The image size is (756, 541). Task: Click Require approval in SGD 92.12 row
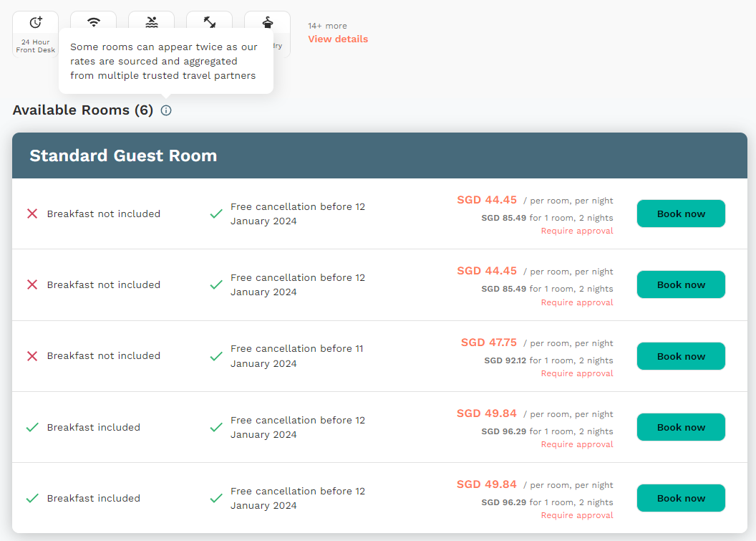point(576,373)
